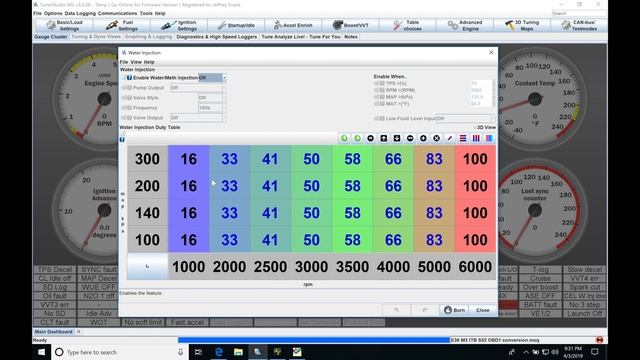
Task: Open View menu in Water Injection dialog
Action: coord(136,62)
